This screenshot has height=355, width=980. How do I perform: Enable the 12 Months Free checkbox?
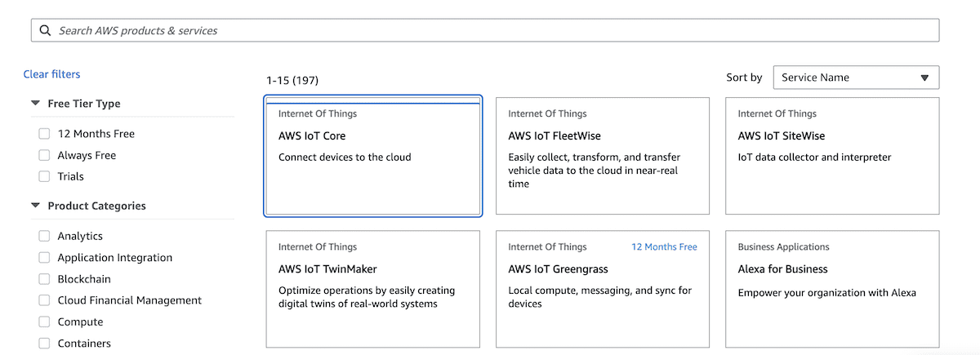click(44, 134)
